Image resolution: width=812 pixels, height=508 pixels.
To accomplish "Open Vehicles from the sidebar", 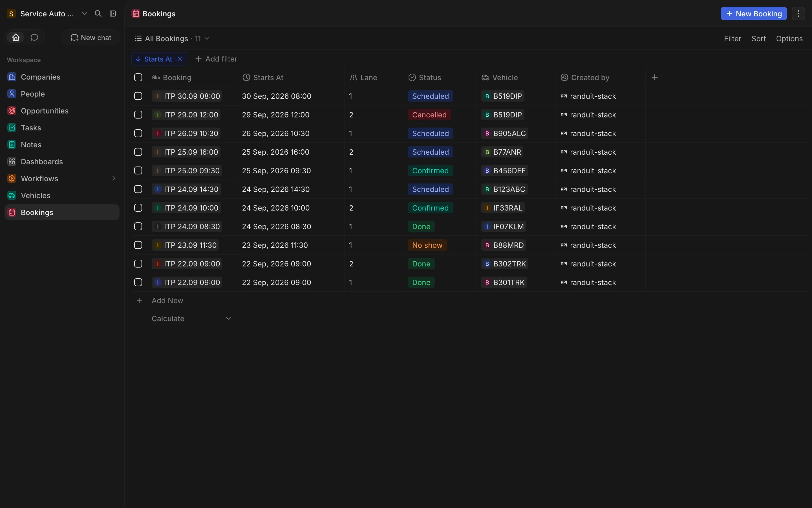I will pos(62,196).
